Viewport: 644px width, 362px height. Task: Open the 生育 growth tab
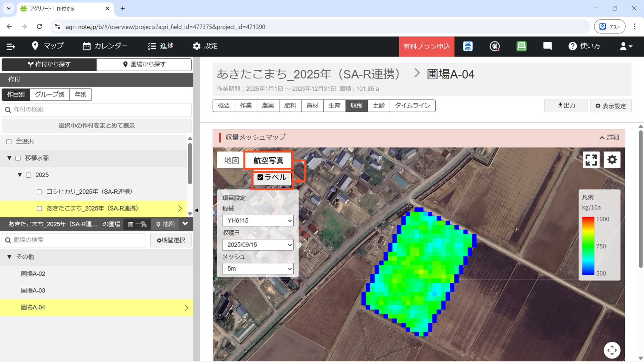pos(335,106)
